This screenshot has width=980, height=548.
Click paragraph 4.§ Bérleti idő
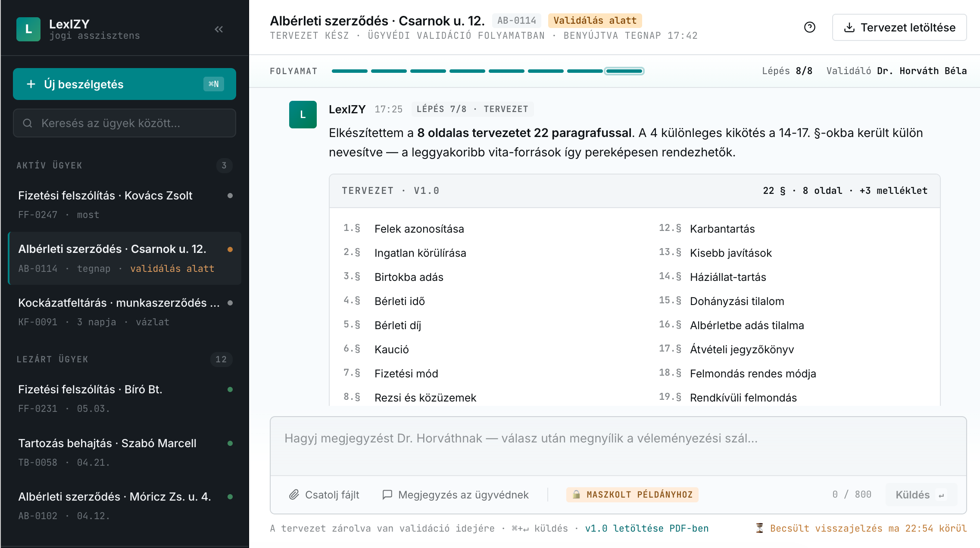384,301
